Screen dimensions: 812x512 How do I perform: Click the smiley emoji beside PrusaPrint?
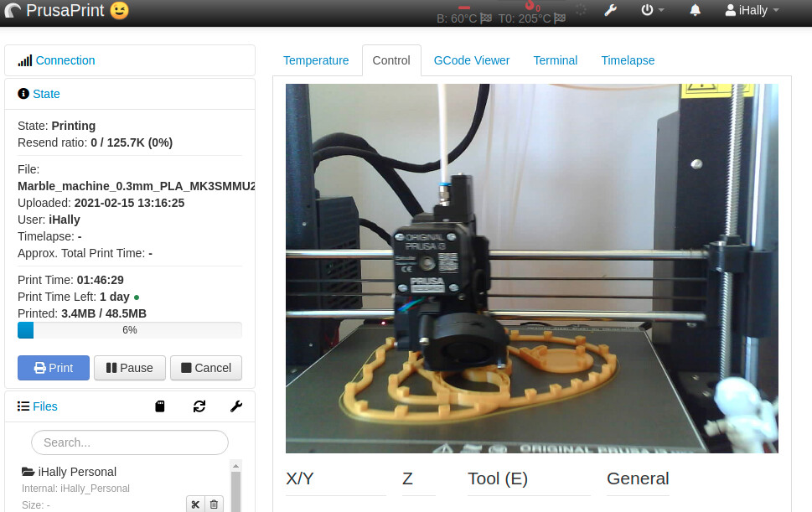click(x=119, y=11)
